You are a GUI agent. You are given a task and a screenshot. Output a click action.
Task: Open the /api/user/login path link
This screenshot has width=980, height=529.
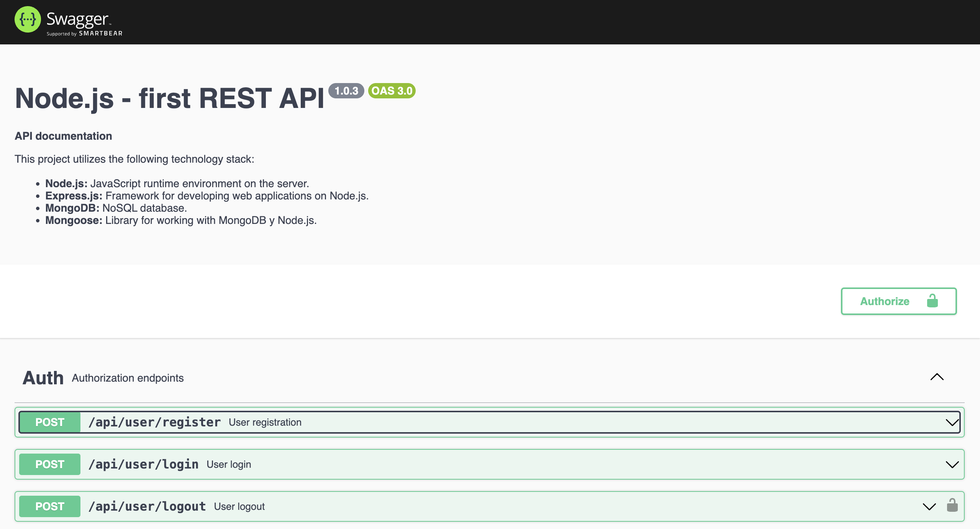coord(143,464)
